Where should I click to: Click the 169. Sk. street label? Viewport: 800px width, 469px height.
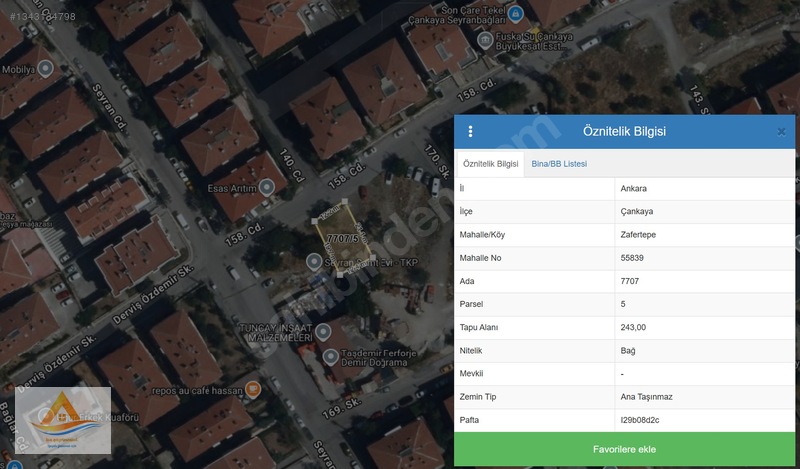point(342,408)
